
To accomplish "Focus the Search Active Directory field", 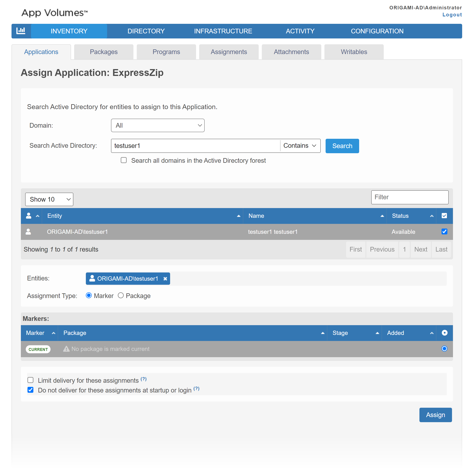I will click(195, 146).
